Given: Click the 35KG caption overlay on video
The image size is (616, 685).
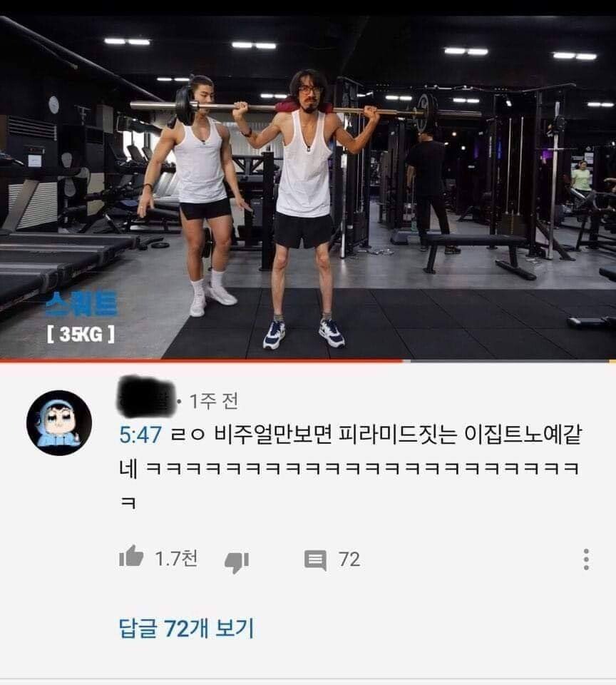Looking at the screenshot, I should (81, 335).
